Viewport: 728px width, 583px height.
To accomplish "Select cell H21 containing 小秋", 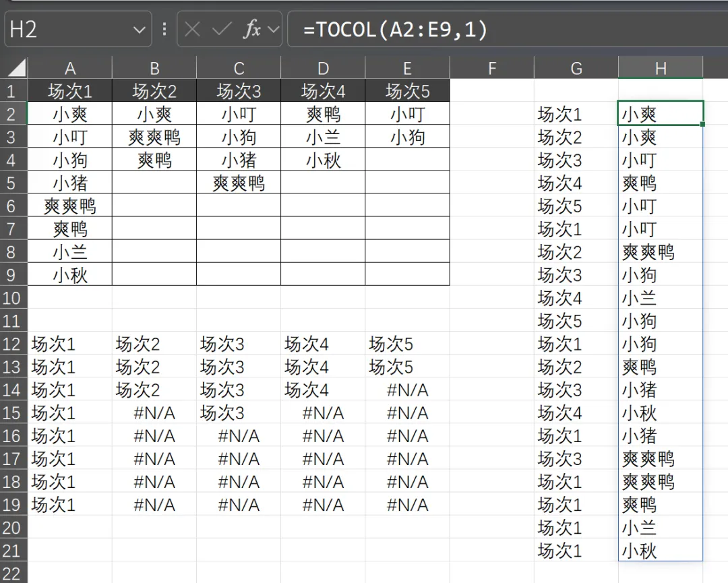I will (x=661, y=551).
